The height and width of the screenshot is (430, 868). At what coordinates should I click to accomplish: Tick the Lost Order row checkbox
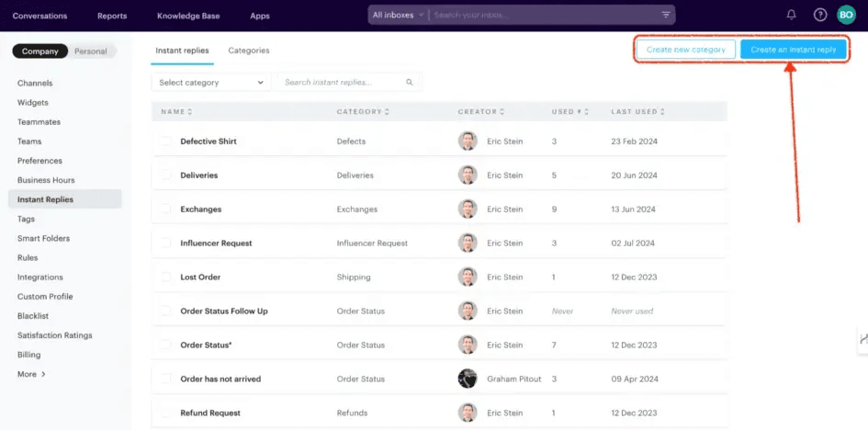[x=166, y=277]
